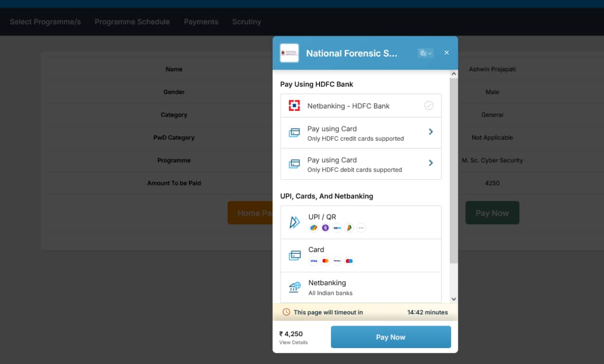Viewport: 604px width, 364px height.
Task: Click the PhonePe icon under UPI
Action: 325,228
